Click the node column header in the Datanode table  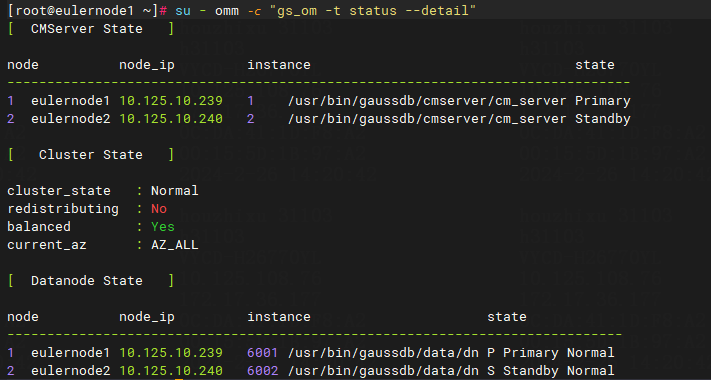click(23, 317)
